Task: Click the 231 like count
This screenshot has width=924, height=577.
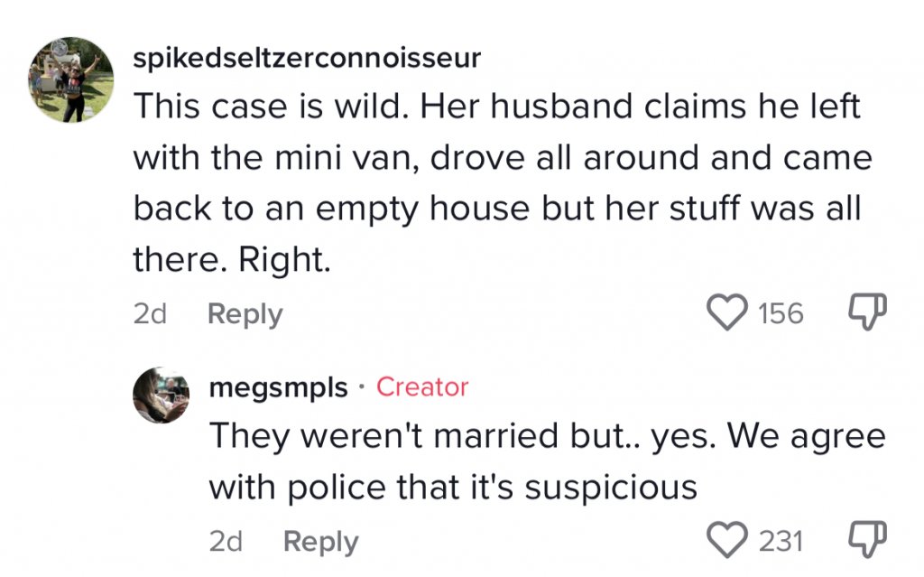Action: pos(781,542)
